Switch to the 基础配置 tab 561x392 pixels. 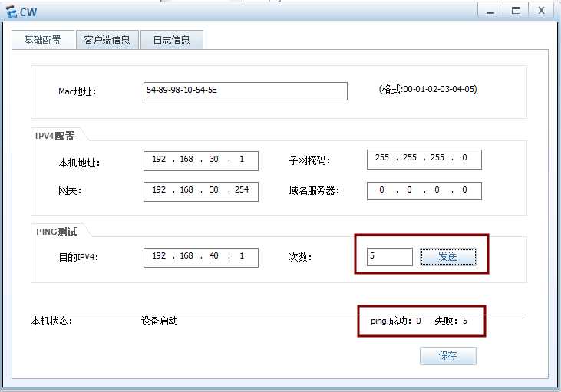(x=43, y=40)
